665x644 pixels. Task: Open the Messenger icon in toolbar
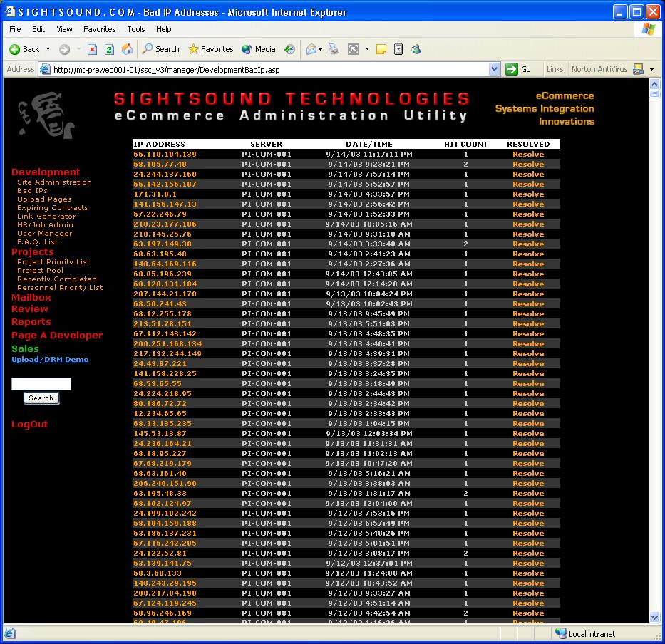416,50
